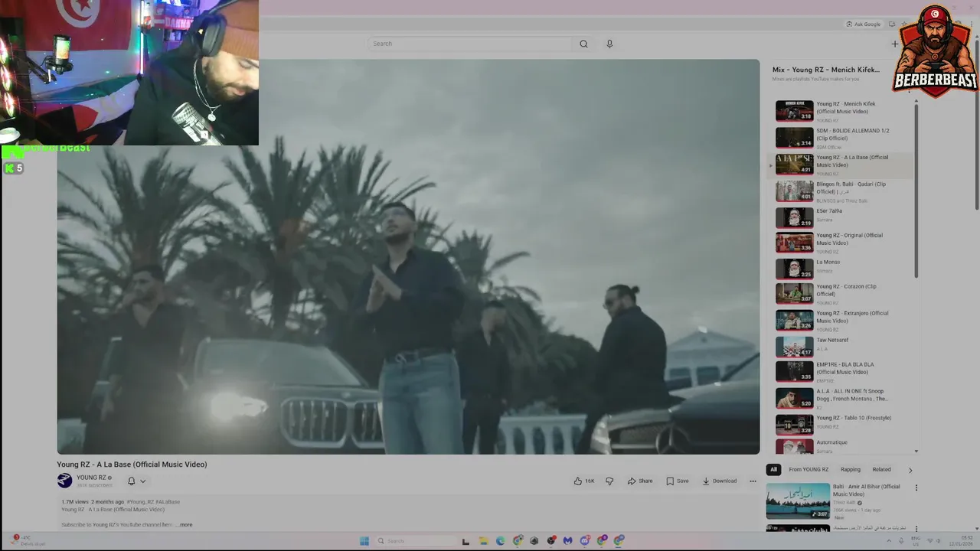The width and height of the screenshot is (980, 551).
Task: Click the main video player
Action: [x=408, y=256]
